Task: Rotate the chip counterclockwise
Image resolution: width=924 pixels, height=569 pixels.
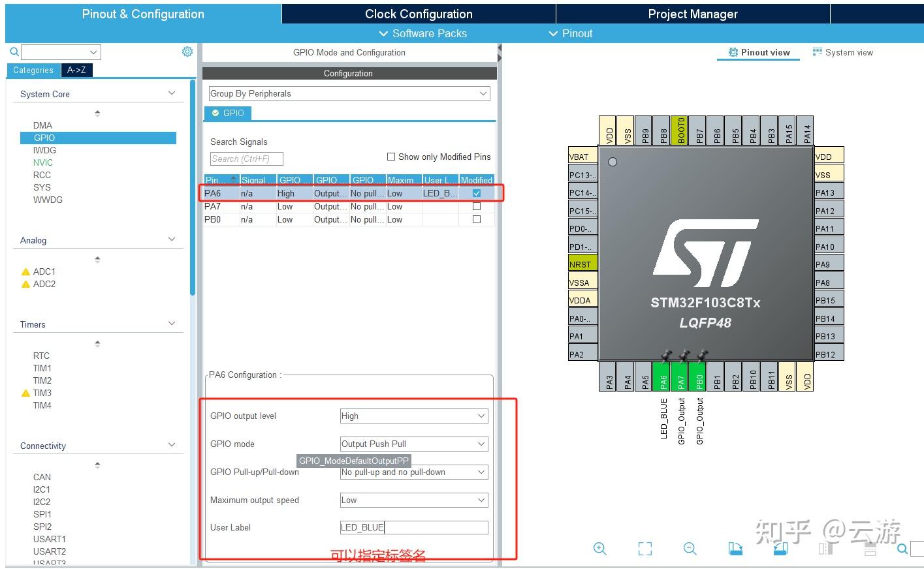Action: [x=780, y=549]
